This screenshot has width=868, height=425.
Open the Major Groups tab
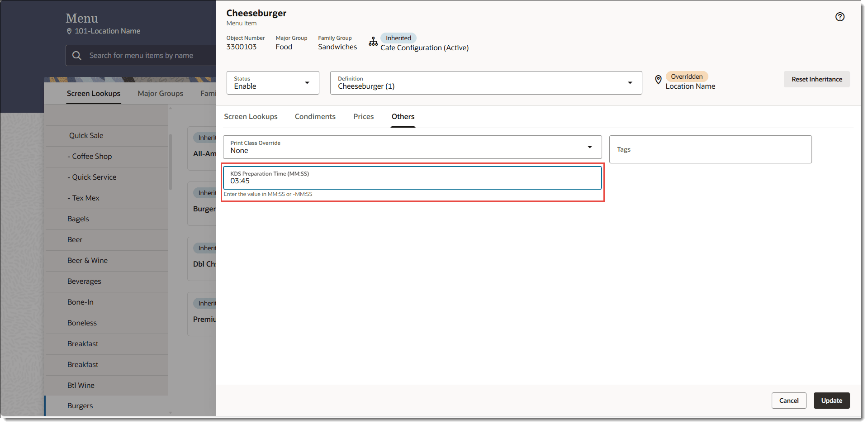(x=160, y=94)
